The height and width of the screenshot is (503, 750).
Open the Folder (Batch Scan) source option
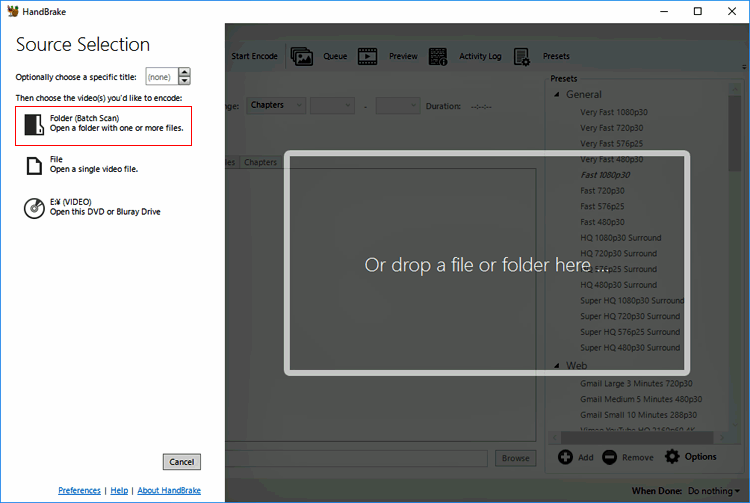point(103,126)
